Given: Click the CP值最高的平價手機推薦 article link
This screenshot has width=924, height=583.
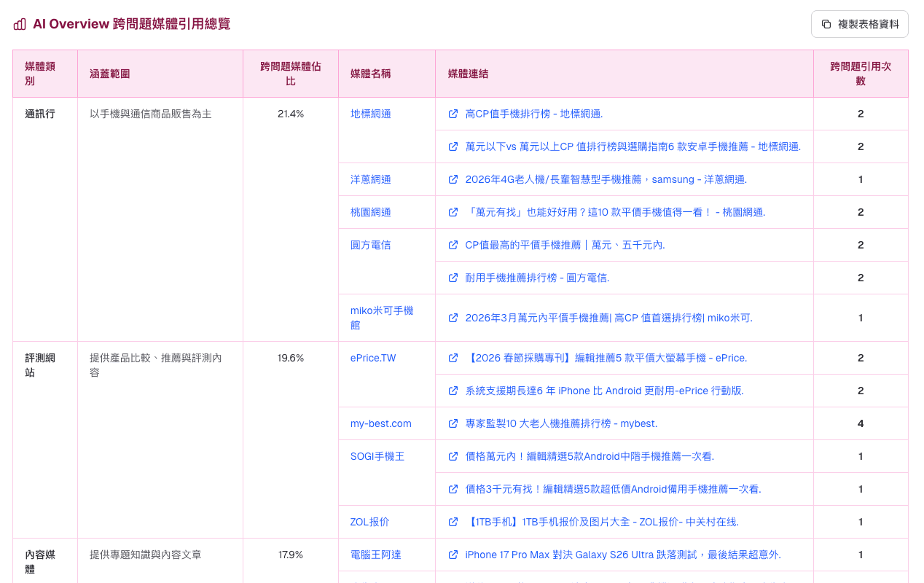Looking at the screenshot, I should (x=566, y=245).
